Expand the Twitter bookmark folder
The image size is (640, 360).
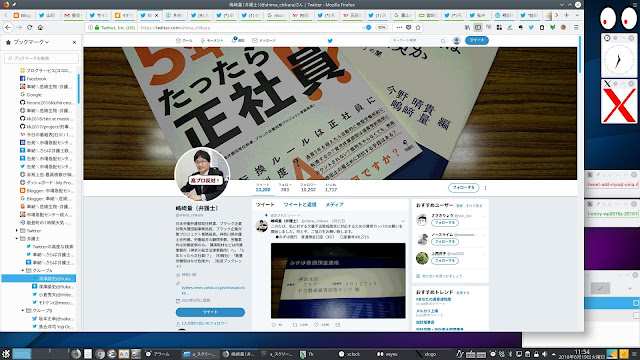[17, 231]
